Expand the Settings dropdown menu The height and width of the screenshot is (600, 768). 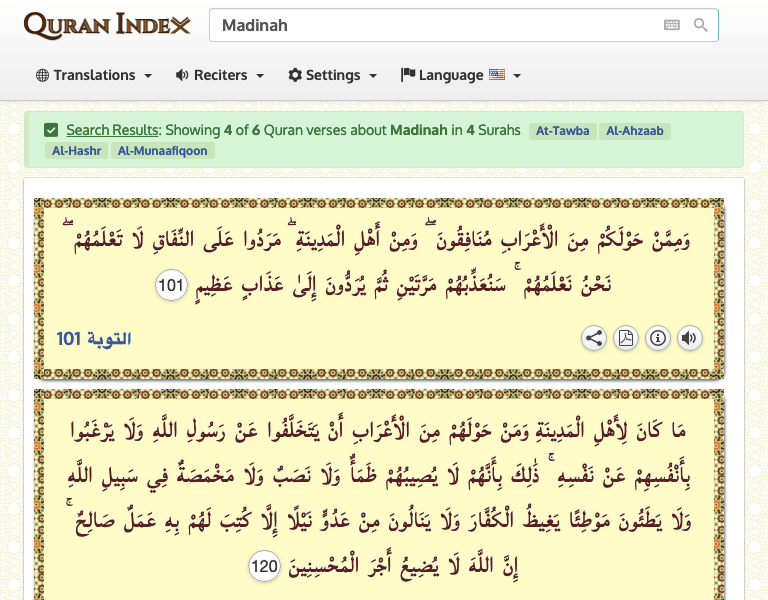[332, 75]
